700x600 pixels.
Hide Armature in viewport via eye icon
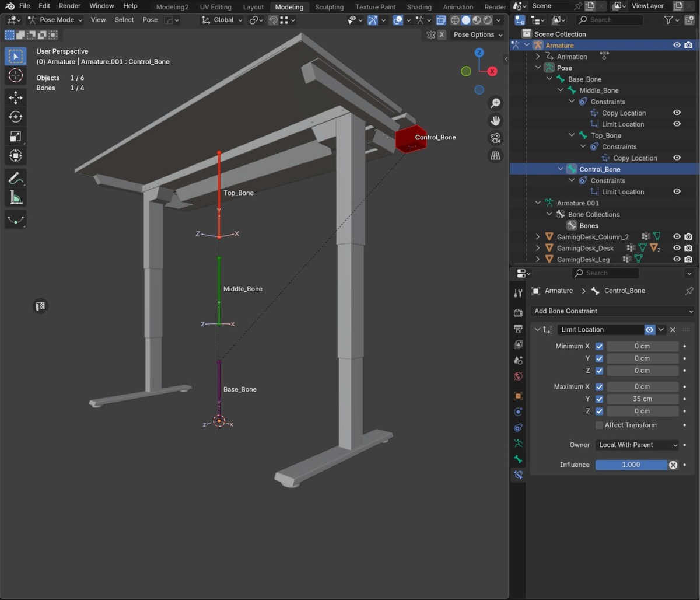(x=677, y=45)
